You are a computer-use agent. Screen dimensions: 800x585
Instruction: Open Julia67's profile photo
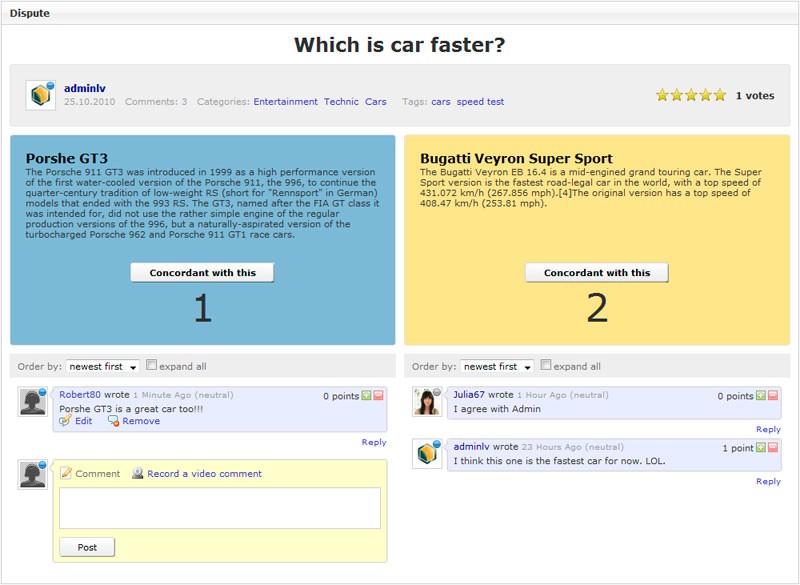(x=428, y=402)
